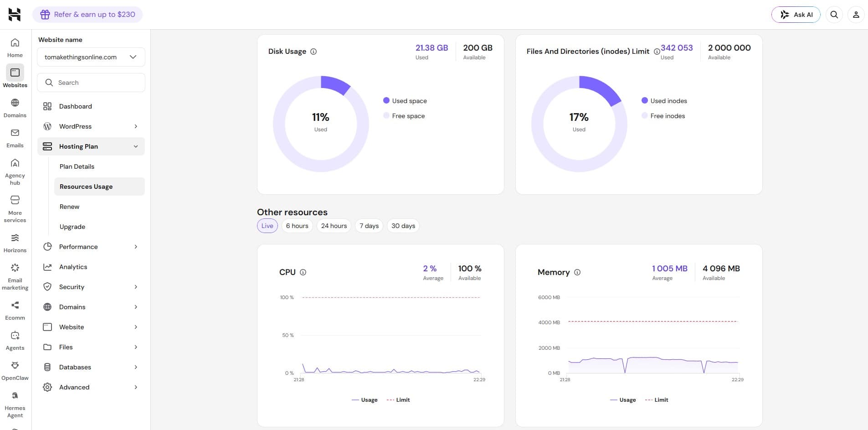Open the Email marketing icon
The width and height of the screenshot is (868, 430).
click(x=15, y=268)
